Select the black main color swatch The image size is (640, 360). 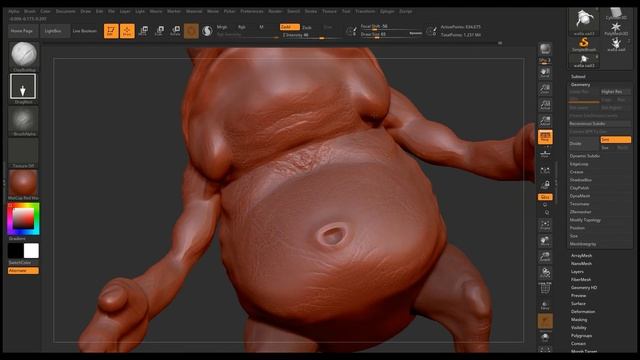pos(16,251)
